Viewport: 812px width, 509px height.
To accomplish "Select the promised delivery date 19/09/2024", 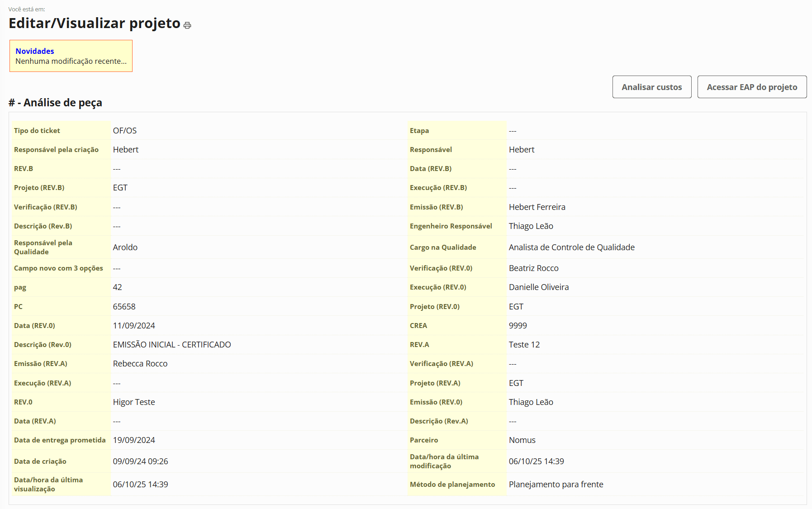I will 134,440.
